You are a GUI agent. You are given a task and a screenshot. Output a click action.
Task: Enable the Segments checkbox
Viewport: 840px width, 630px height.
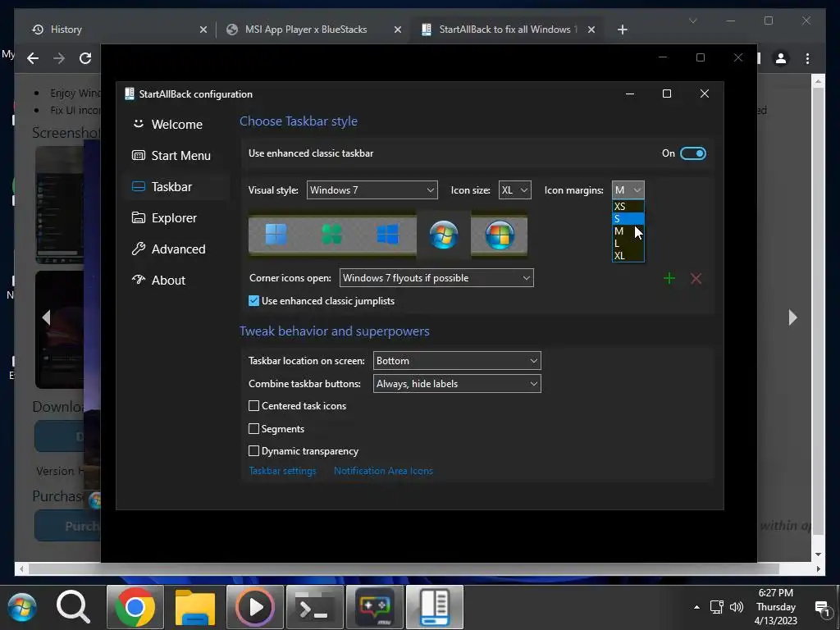click(x=254, y=428)
